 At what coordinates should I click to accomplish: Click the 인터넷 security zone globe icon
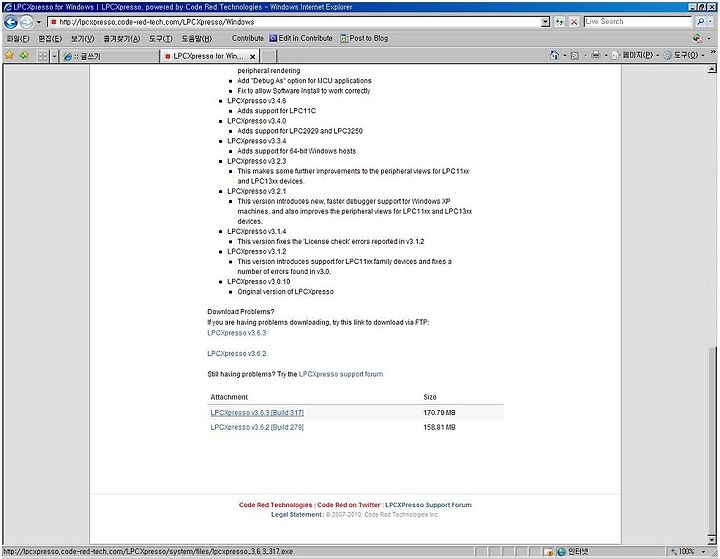click(561, 552)
